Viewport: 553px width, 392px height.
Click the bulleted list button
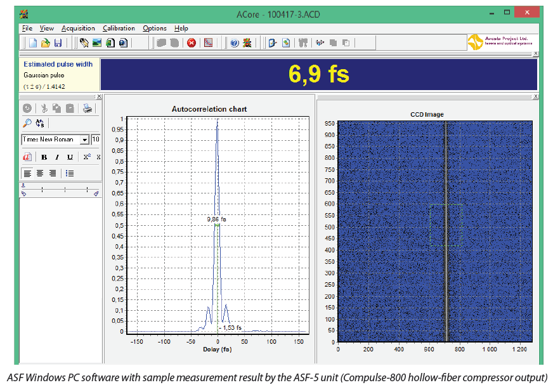tap(69, 173)
